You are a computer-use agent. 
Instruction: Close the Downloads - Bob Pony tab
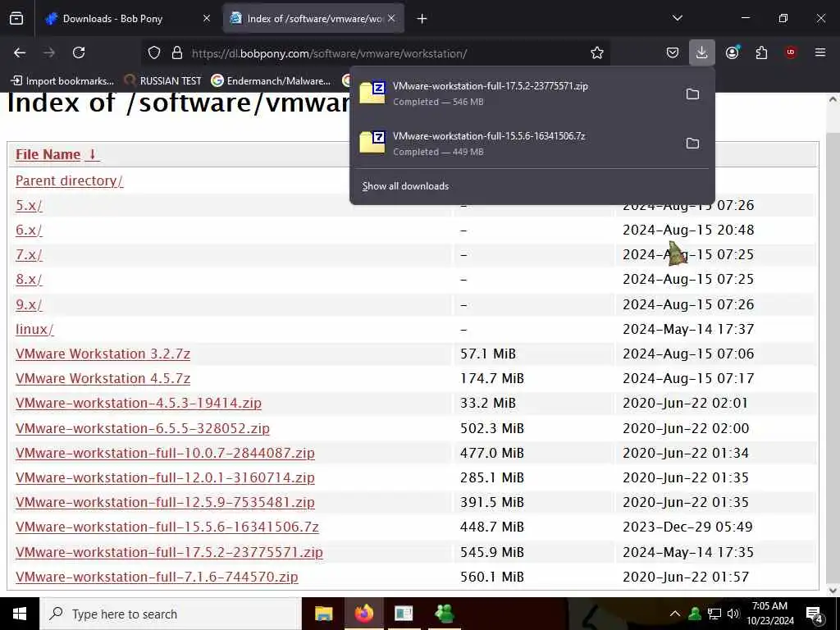(207, 19)
